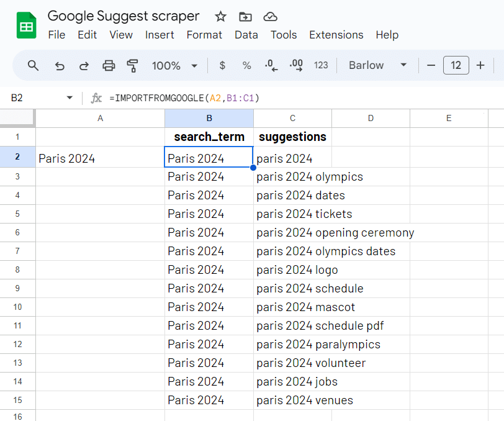Open the Barlow font dropdown
Screen dimensions: 504x421
[403, 65]
